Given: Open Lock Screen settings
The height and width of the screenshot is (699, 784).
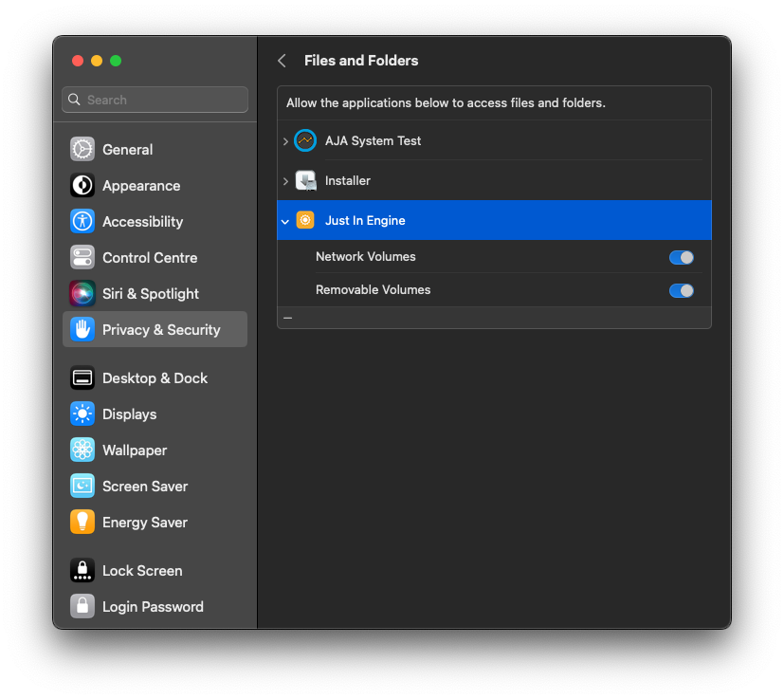Looking at the screenshot, I should tap(155, 570).
